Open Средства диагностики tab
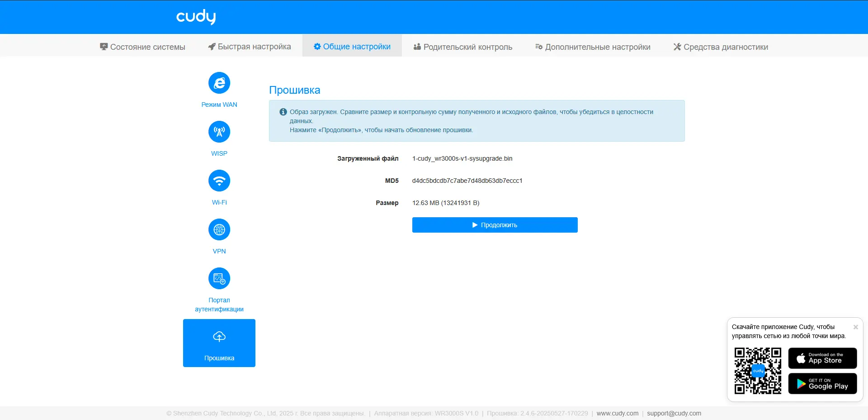 tap(721, 47)
